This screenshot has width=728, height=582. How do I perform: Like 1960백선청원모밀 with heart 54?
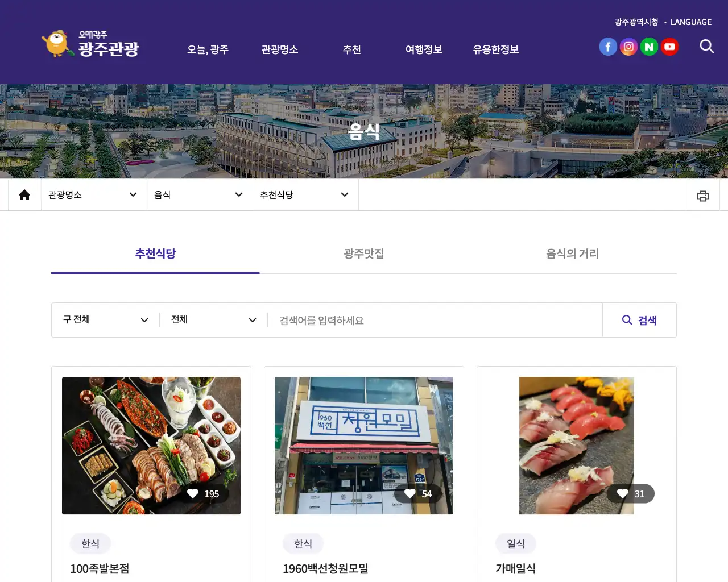point(418,494)
